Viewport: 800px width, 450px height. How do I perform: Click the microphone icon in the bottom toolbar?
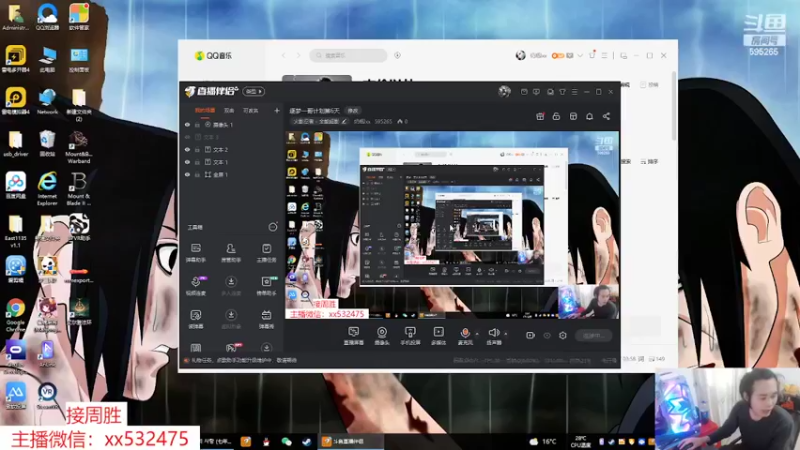click(x=465, y=333)
